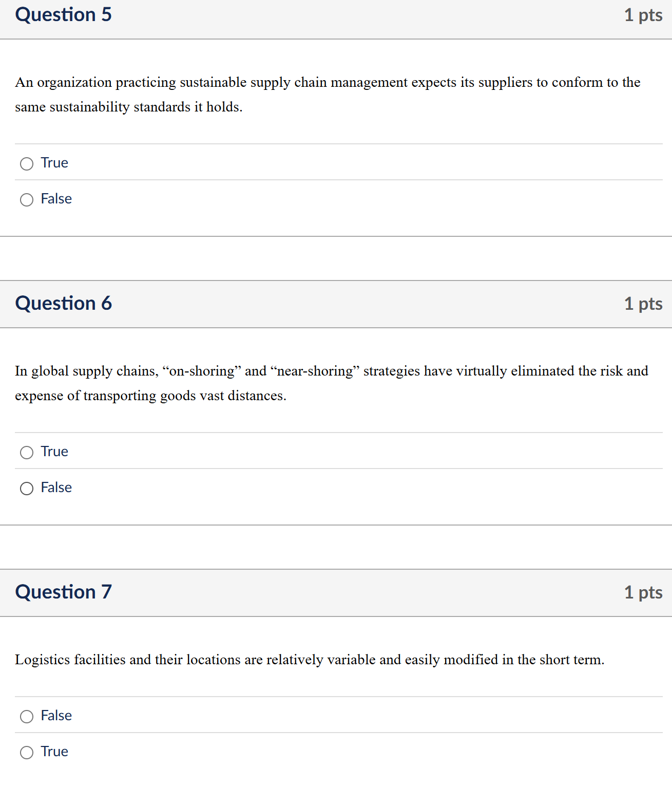The width and height of the screenshot is (672, 786).
Task: Click the Question 6 header
Action: coord(63,304)
